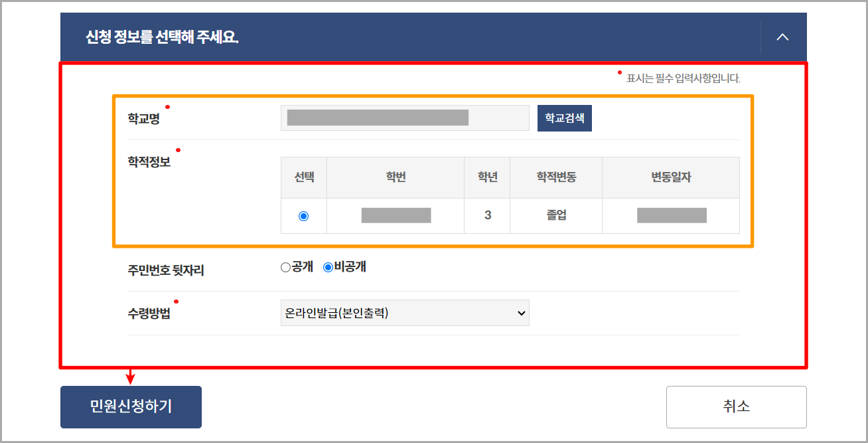Click the 민원신청하기 submit button
The image size is (868, 443).
click(131, 406)
